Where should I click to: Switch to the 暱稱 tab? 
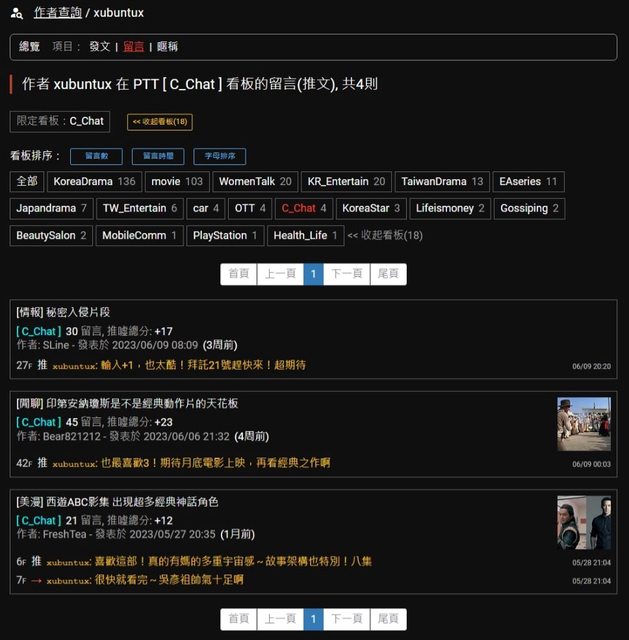167,47
